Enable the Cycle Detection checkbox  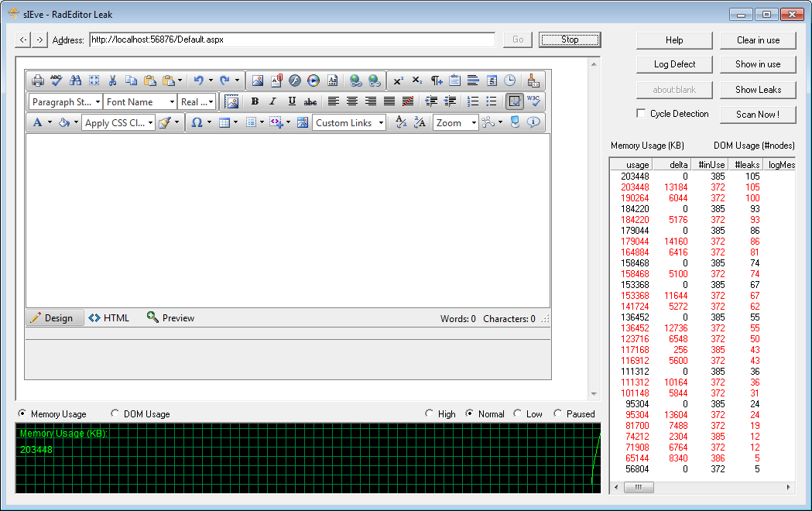tap(641, 113)
